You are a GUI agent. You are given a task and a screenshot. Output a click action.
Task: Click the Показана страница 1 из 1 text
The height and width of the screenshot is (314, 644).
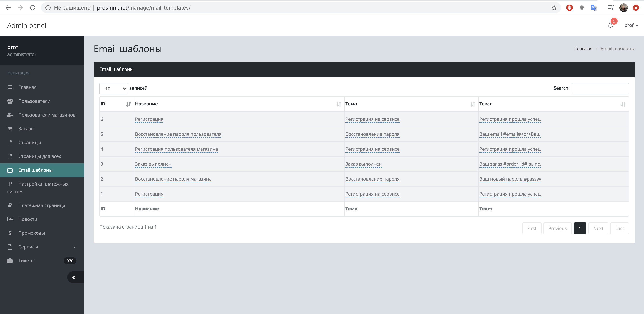click(128, 227)
